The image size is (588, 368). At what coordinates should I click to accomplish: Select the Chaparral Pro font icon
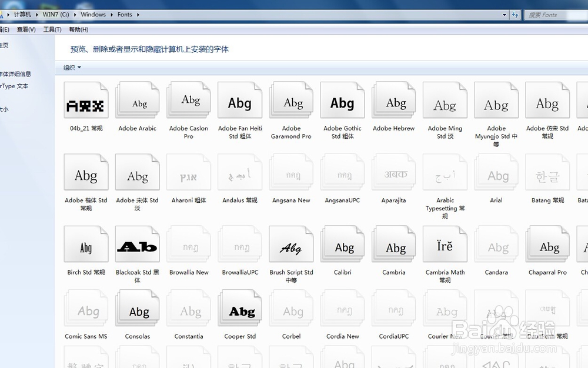point(547,243)
